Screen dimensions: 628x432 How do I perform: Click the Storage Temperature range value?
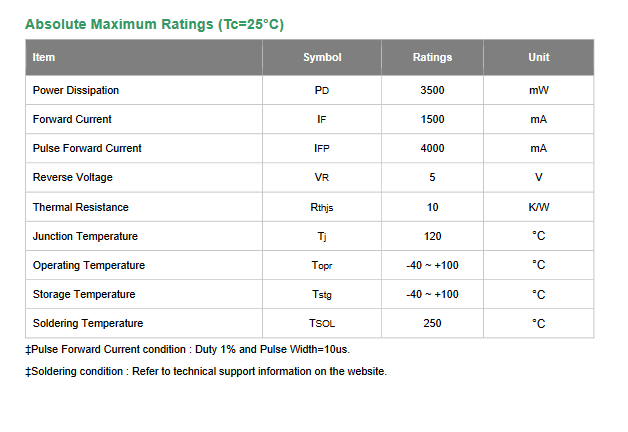(x=432, y=294)
